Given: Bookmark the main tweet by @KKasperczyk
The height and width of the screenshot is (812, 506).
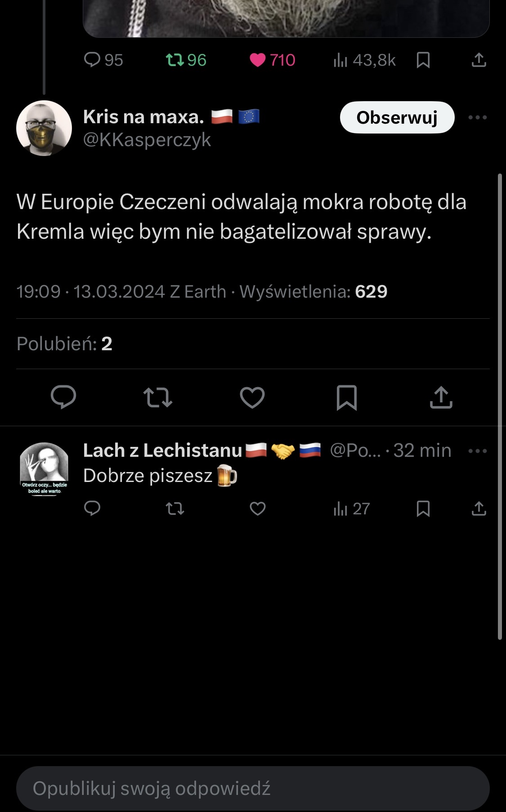Looking at the screenshot, I should (x=347, y=397).
